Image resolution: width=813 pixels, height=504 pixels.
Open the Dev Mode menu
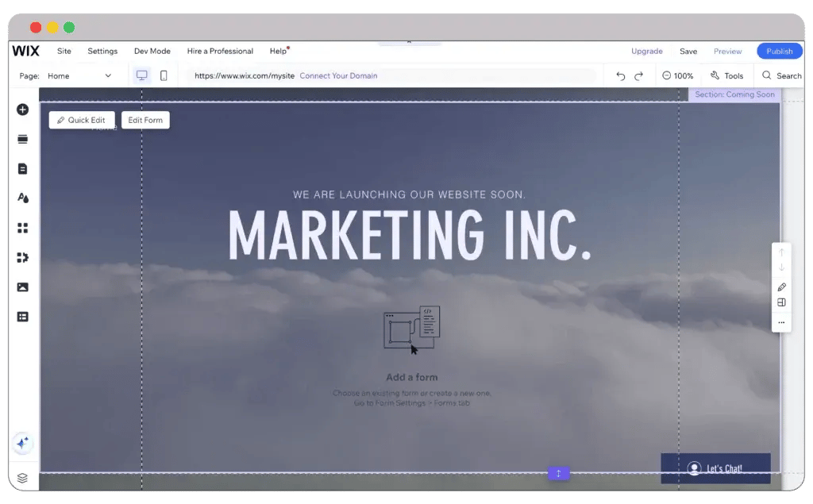[152, 51]
